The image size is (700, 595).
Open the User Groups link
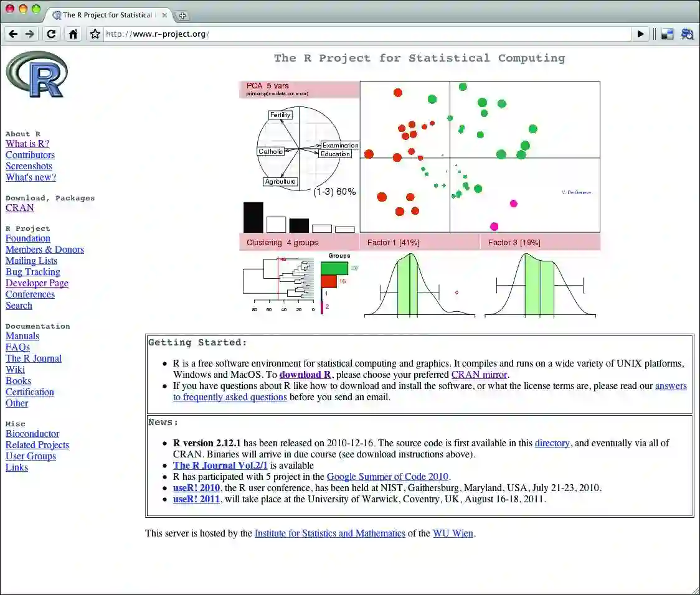(x=31, y=456)
